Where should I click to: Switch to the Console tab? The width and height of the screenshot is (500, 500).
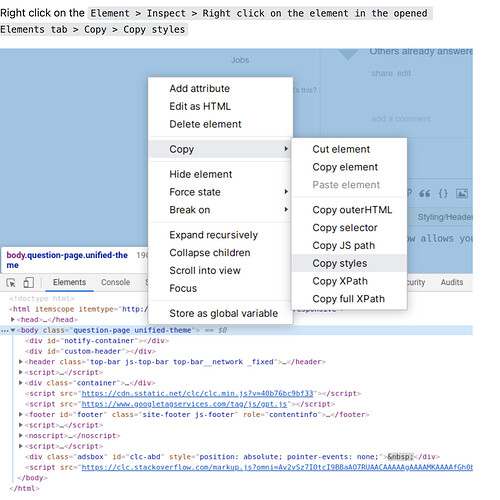click(115, 282)
